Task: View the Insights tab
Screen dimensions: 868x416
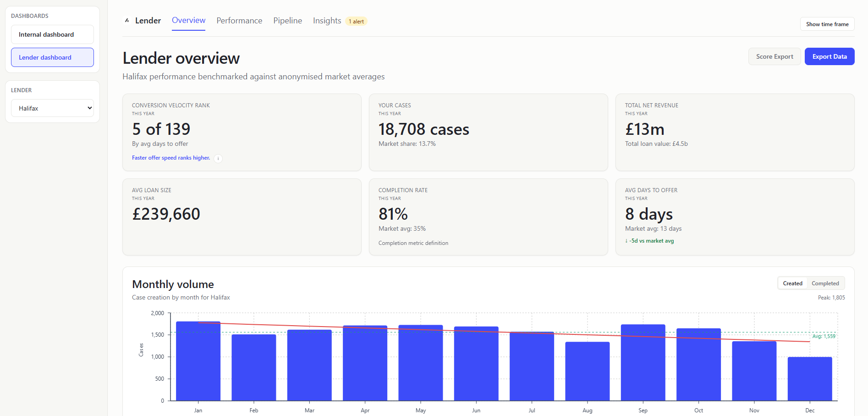Action: coord(326,21)
